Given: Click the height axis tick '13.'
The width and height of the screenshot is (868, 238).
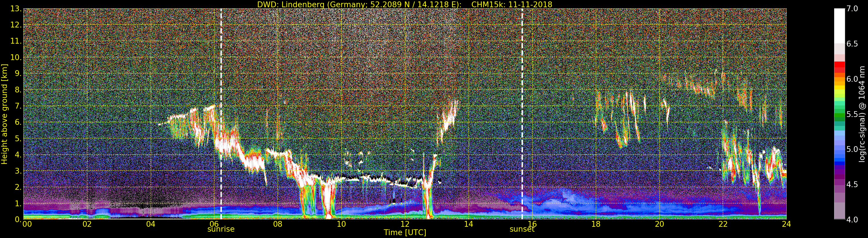Looking at the screenshot, I should pos(16,9).
